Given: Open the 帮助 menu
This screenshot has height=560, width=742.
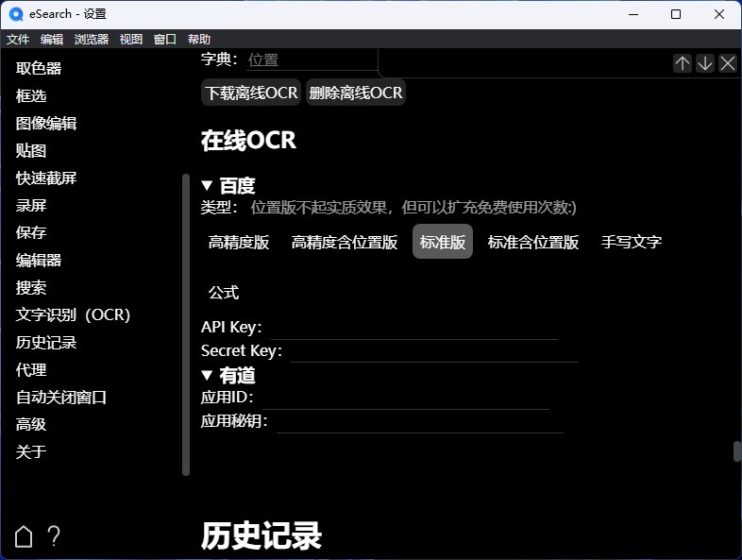Looking at the screenshot, I should tap(199, 39).
